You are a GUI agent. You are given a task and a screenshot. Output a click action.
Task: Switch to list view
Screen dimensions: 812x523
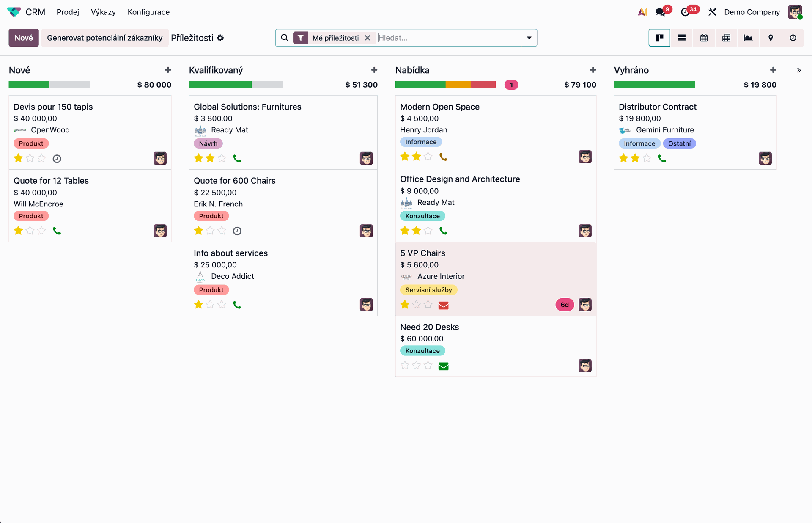(681, 38)
